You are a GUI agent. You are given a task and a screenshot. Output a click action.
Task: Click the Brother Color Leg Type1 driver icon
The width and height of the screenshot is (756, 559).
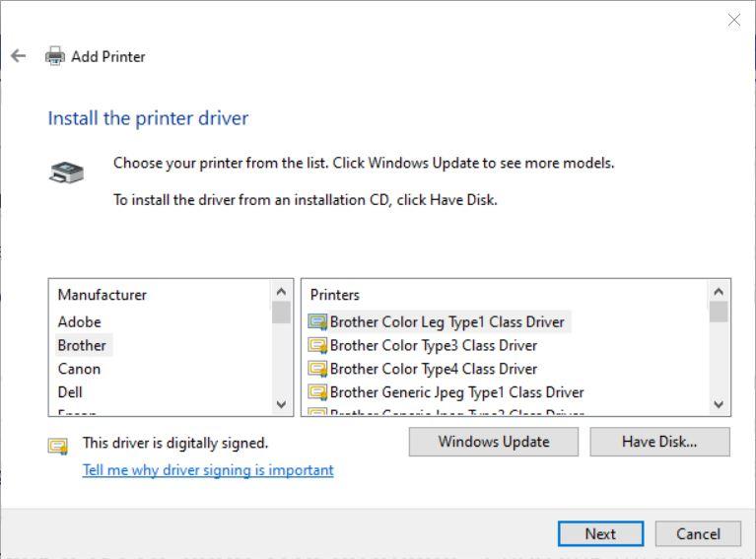(317, 321)
